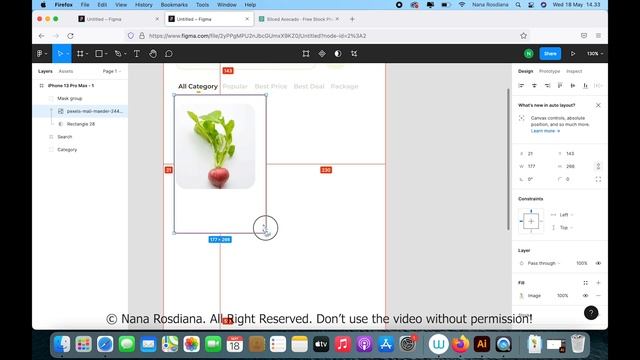Open Frame tools dropdown arrow
640x360 pixels.
[x=87, y=54]
